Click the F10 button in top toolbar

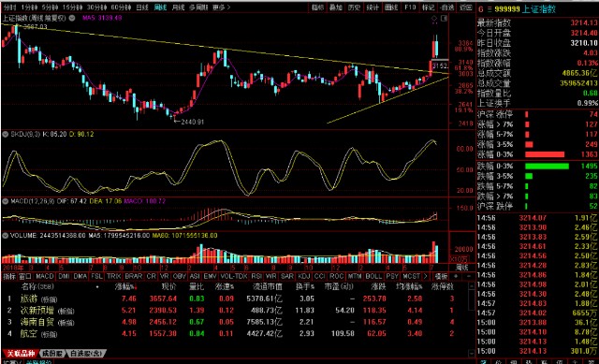point(410,7)
